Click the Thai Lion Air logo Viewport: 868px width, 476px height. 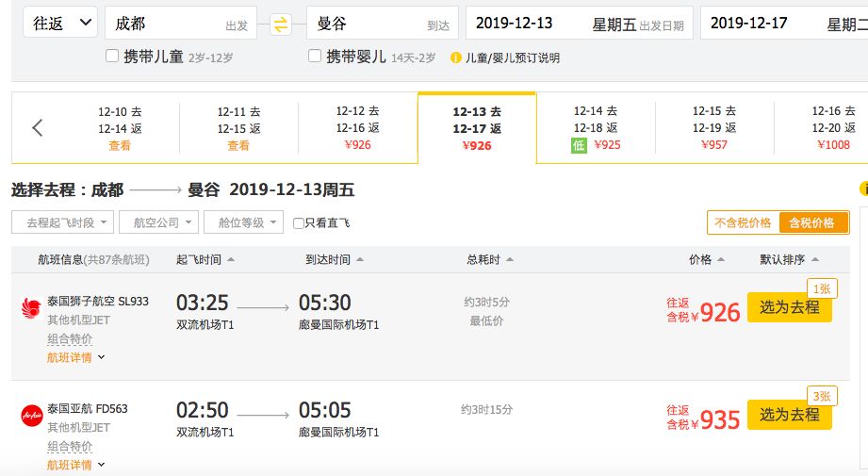[31, 307]
